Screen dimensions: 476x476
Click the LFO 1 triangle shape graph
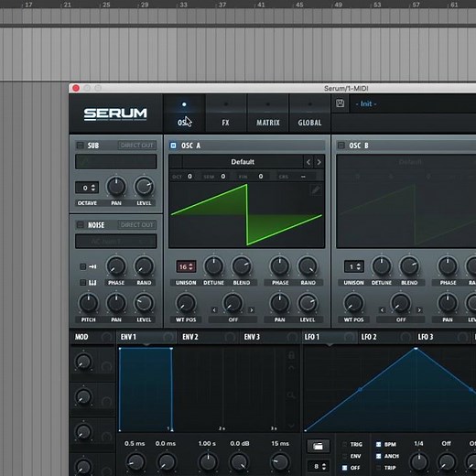(x=390, y=389)
